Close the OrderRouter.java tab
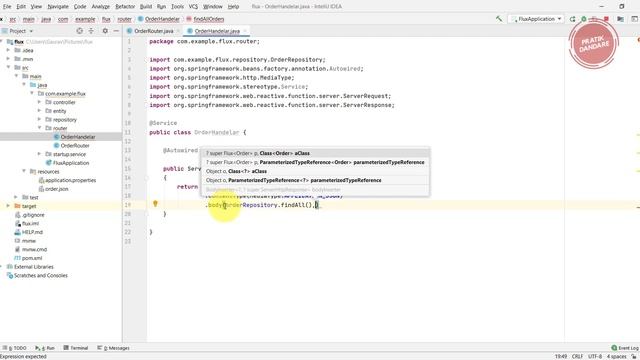The image size is (640, 360). 178,31
